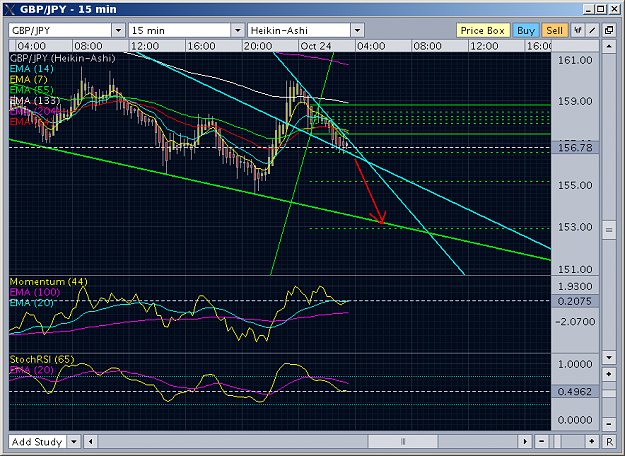The image size is (625, 456).
Task: Click the current price 156.78 marker
Action: pyautogui.click(x=575, y=148)
